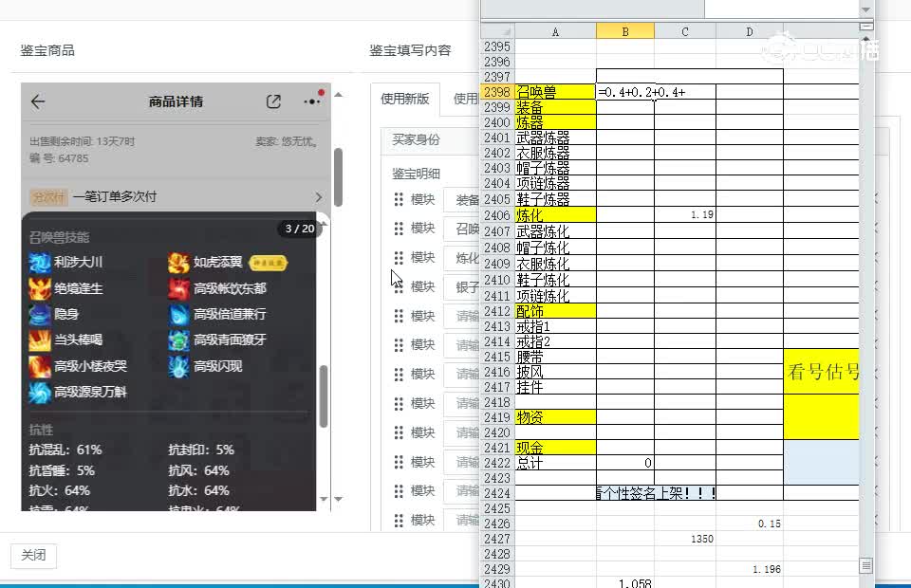911x588 pixels.
Task: Click the 总计 cell
Action: pyautogui.click(x=555, y=463)
